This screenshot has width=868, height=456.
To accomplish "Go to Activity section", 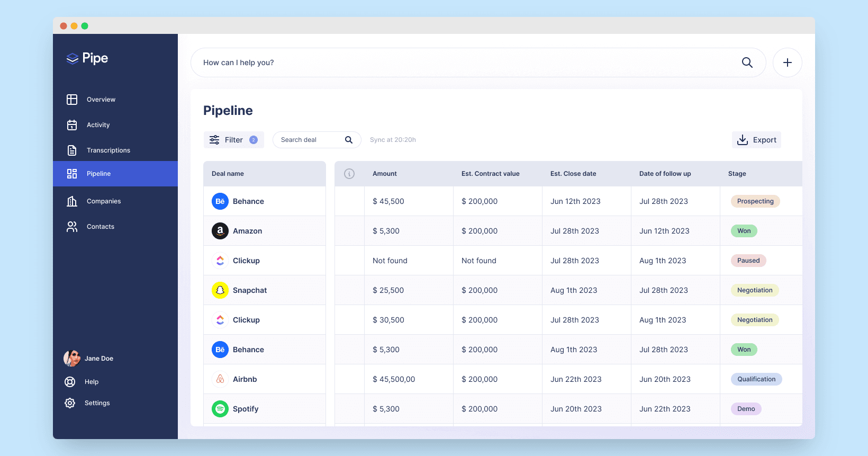I will click(115, 125).
